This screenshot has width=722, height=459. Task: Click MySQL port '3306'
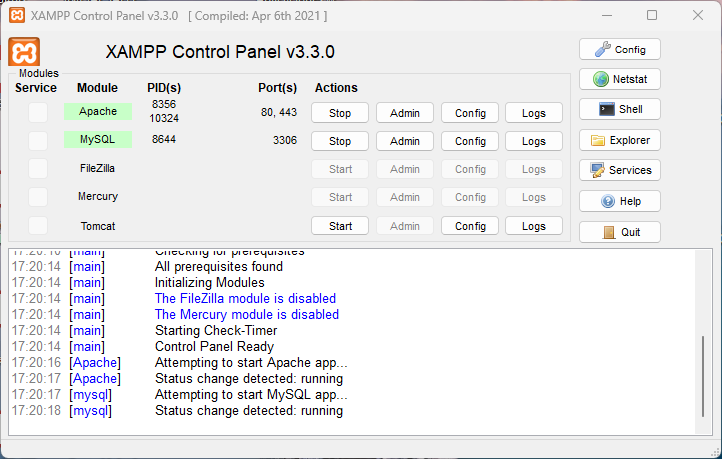pyautogui.click(x=285, y=140)
